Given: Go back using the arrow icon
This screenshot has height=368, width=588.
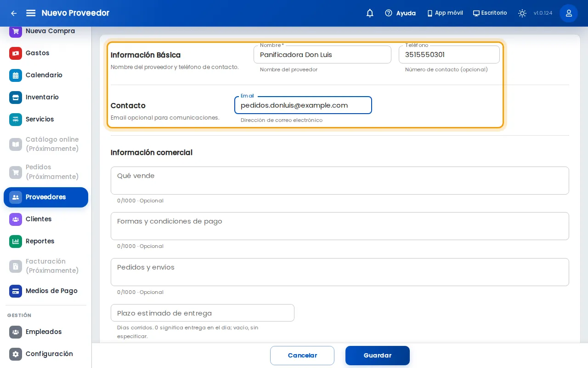Looking at the screenshot, I should pos(14,13).
